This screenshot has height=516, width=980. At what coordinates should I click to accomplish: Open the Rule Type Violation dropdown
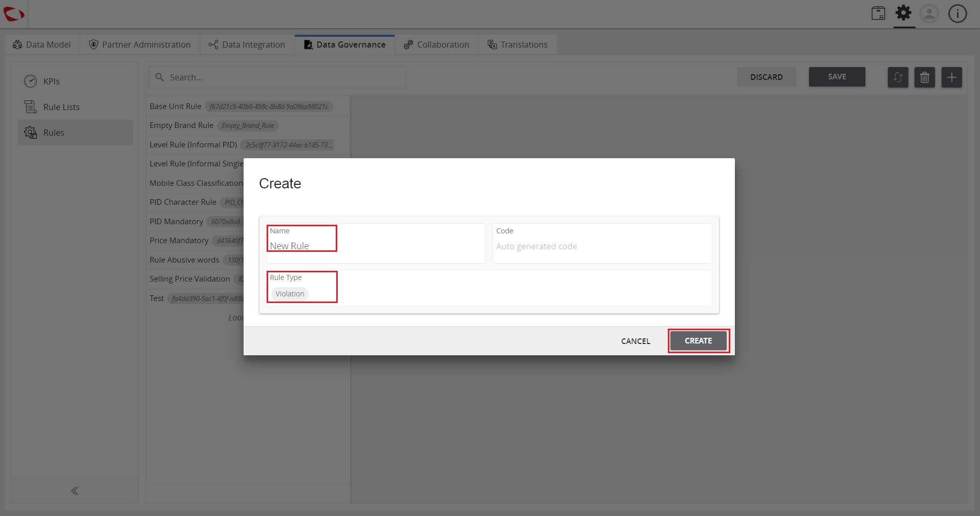coord(489,288)
